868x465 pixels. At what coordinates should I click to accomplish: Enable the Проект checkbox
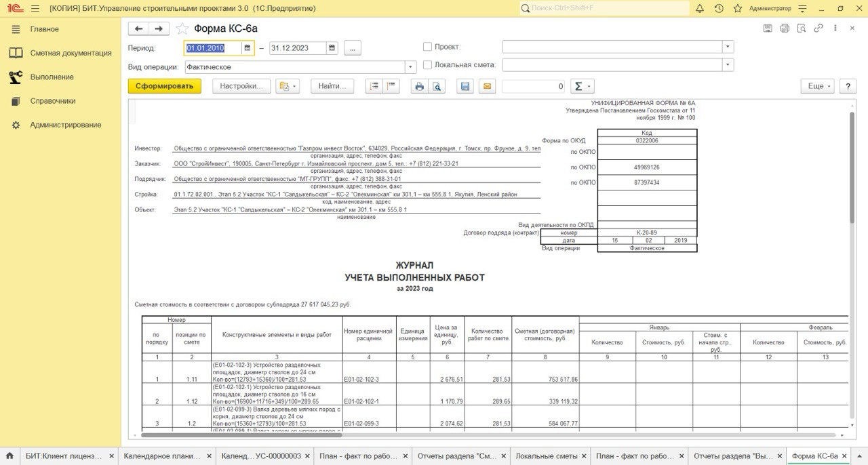click(x=427, y=47)
